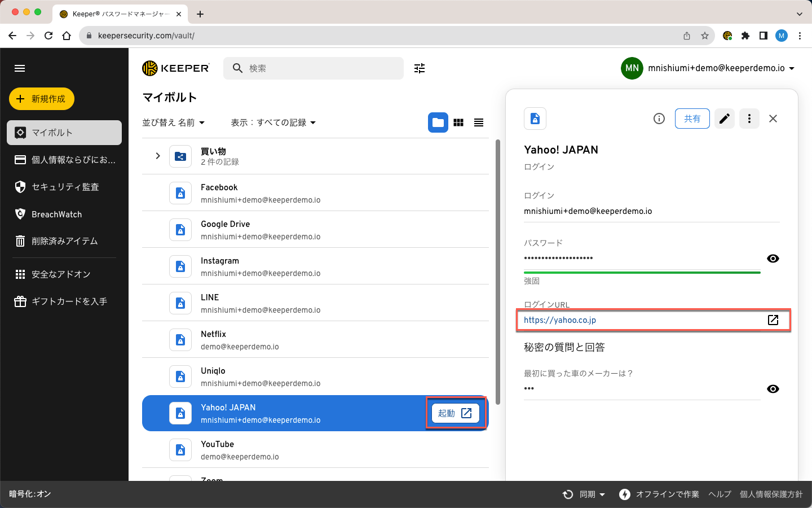Click the 新規作成 button
Screen dimensions: 812x508
[42, 99]
